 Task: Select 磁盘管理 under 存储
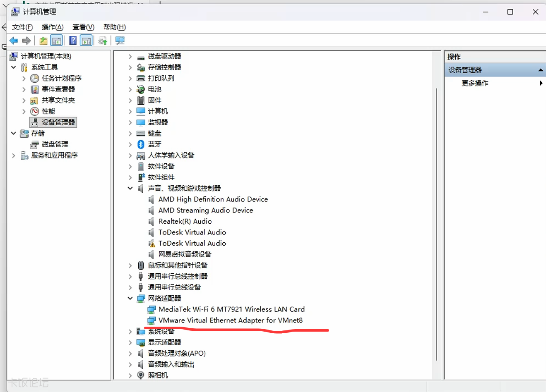click(55, 144)
